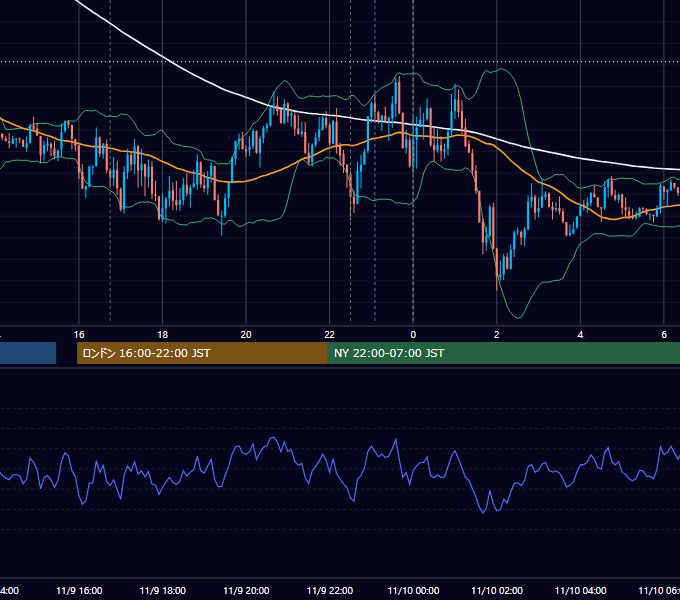Click the 18 hour label on price chart axis

[x=162, y=335]
